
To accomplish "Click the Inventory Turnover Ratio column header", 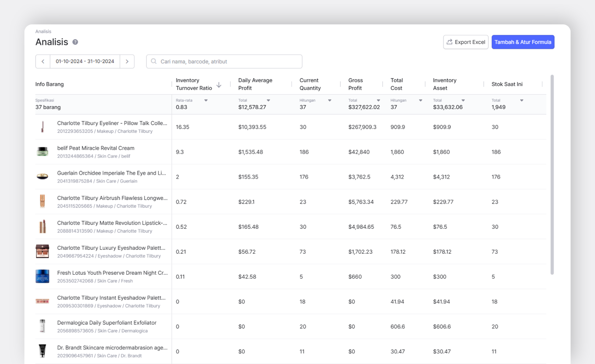I will (194, 84).
